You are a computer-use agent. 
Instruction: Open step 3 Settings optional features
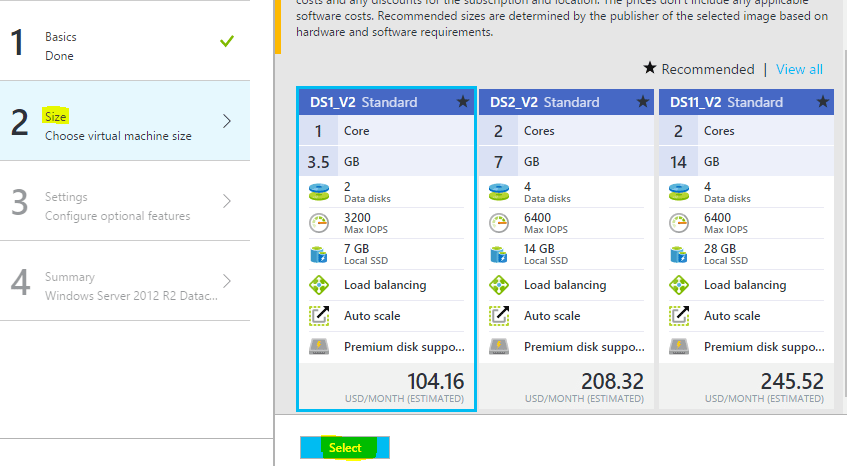[x=117, y=206]
